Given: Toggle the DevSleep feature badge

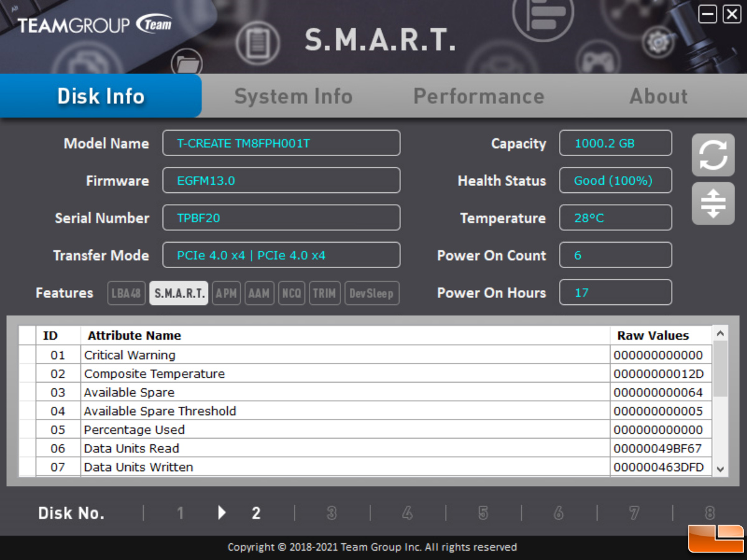Looking at the screenshot, I should [x=372, y=293].
